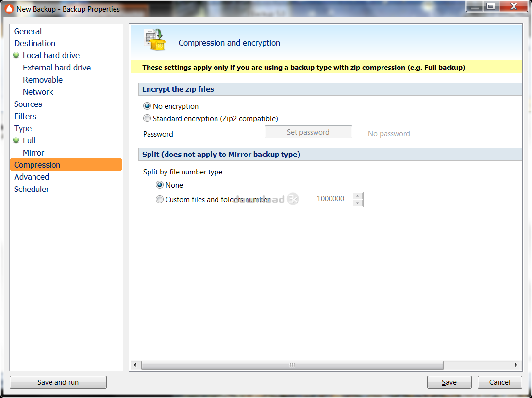Image resolution: width=532 pixels, height=398 pixels.
Task: Click the yellow zip compression notice
Action: tap(326, 67)
